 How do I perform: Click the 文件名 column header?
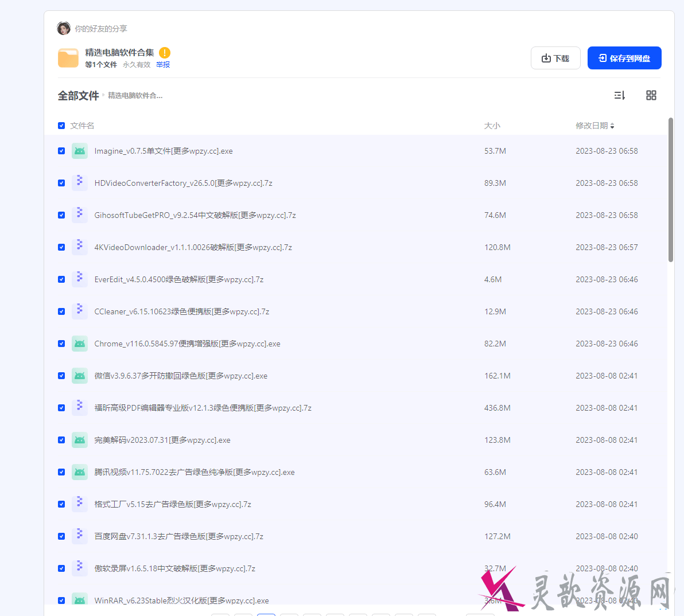pyautogui.click(x=82, y=126)
